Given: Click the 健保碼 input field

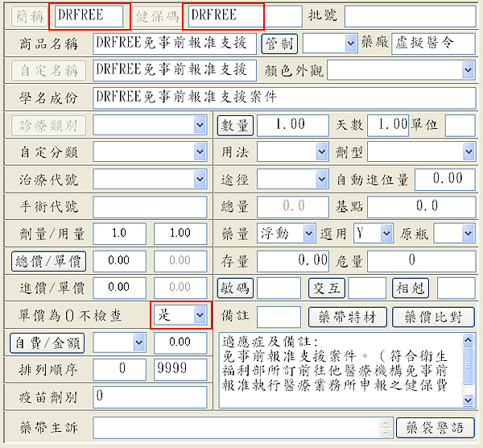Looking at the screenshot, I should pos(224,15).
